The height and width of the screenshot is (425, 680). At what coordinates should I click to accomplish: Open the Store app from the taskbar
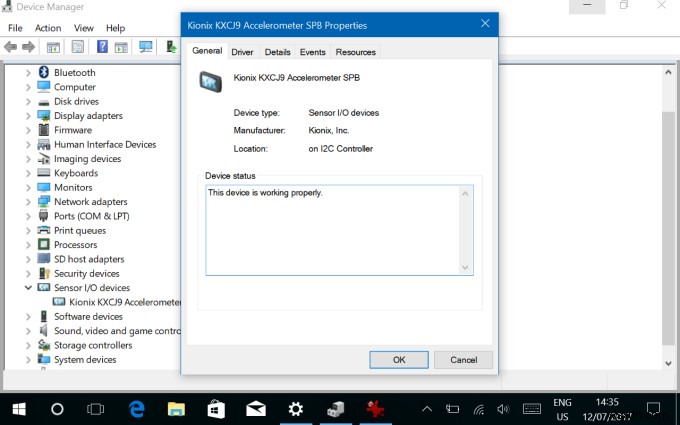click(216, 409)
